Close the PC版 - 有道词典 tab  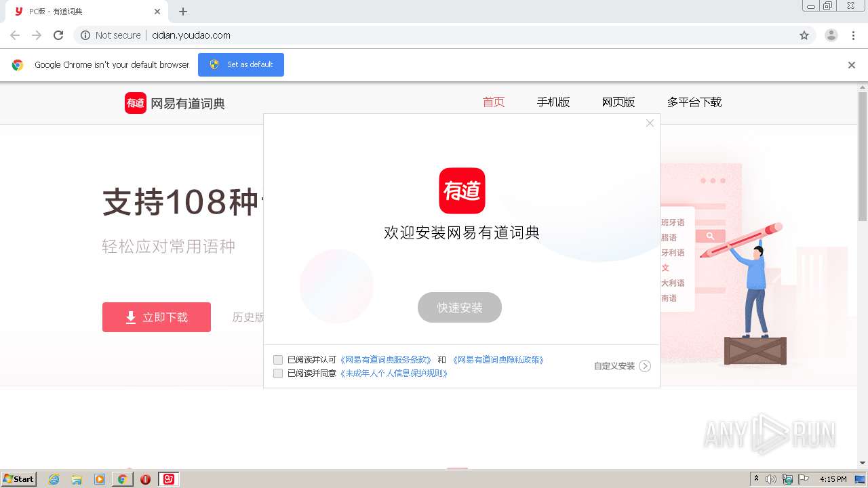point(157,12)
